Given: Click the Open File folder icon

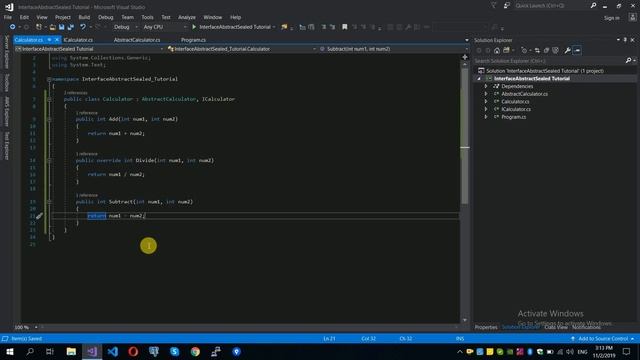Looking at the screenshot, I should [x=52, y=27].
